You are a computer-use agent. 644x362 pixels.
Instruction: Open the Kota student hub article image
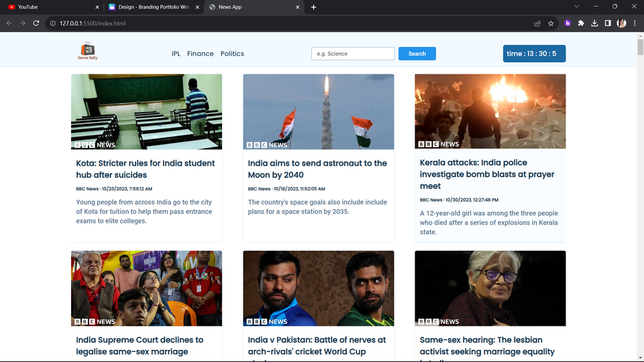tap(146, 111)
